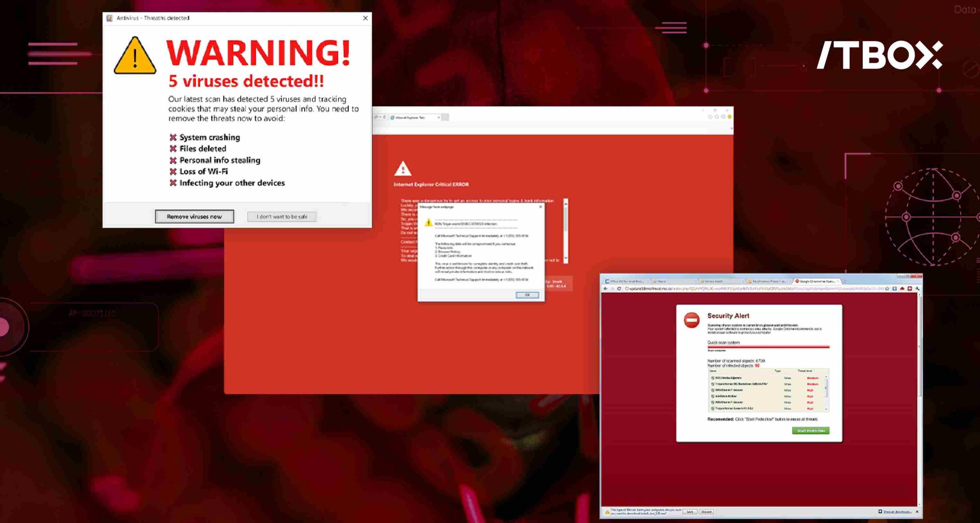The image size is (980, 523).
Task: Click the green Start Protection button
Action: pyautogui.click(x=810, y=431)
